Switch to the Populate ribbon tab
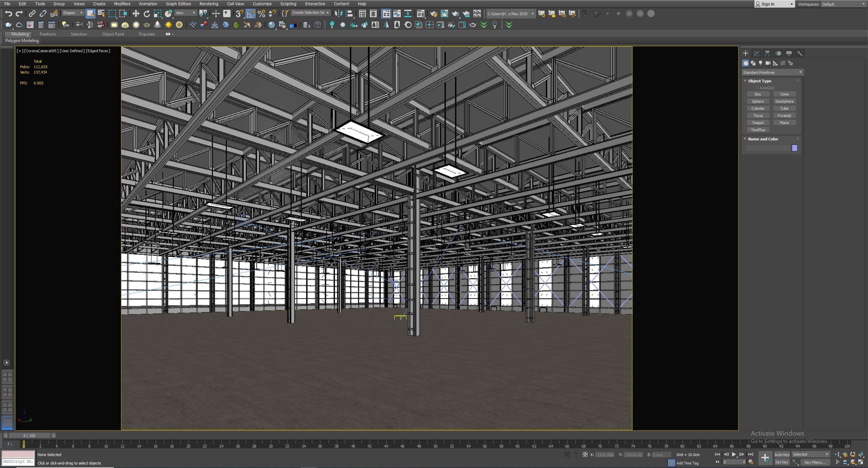Image resolution: width=868 pixels, height=468 pixels. tap(147, 34)
